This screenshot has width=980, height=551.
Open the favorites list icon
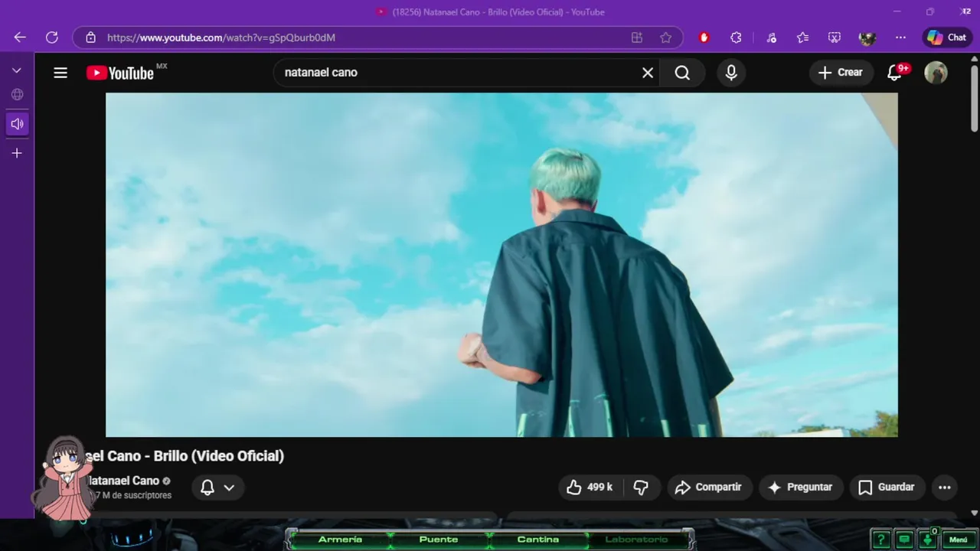coord(802,37)
